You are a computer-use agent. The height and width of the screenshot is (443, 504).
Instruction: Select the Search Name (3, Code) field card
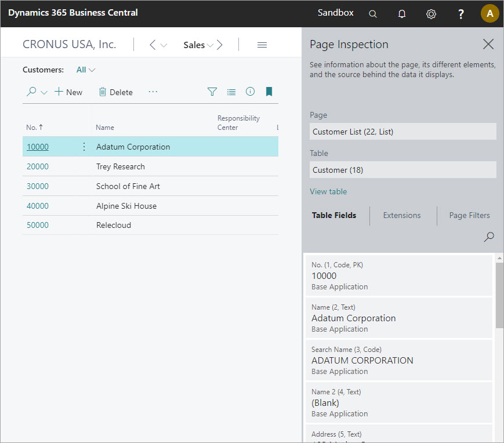pos(398,360)
